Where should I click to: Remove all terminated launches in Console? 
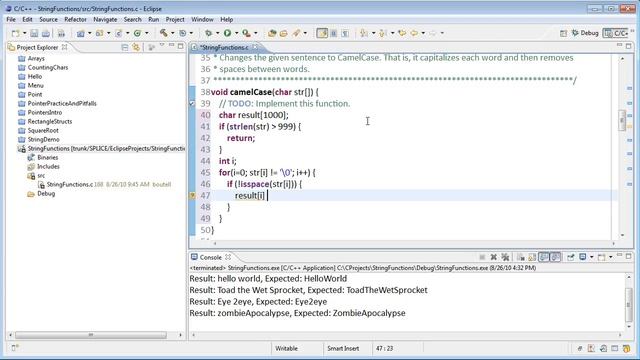pyautogui.click(x=505, y=257)
